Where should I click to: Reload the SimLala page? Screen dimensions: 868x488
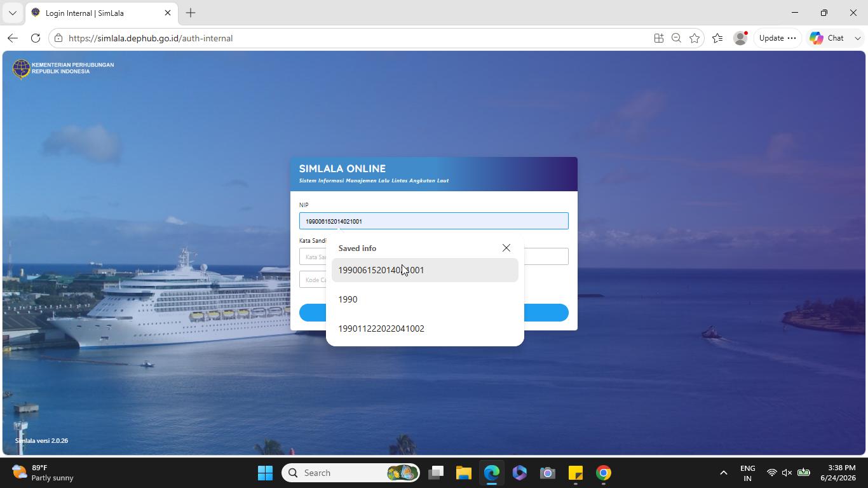pos(36,38)
